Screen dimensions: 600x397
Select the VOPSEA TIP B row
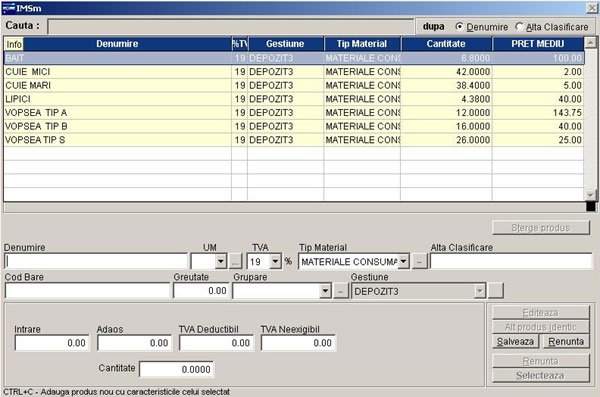293,126
